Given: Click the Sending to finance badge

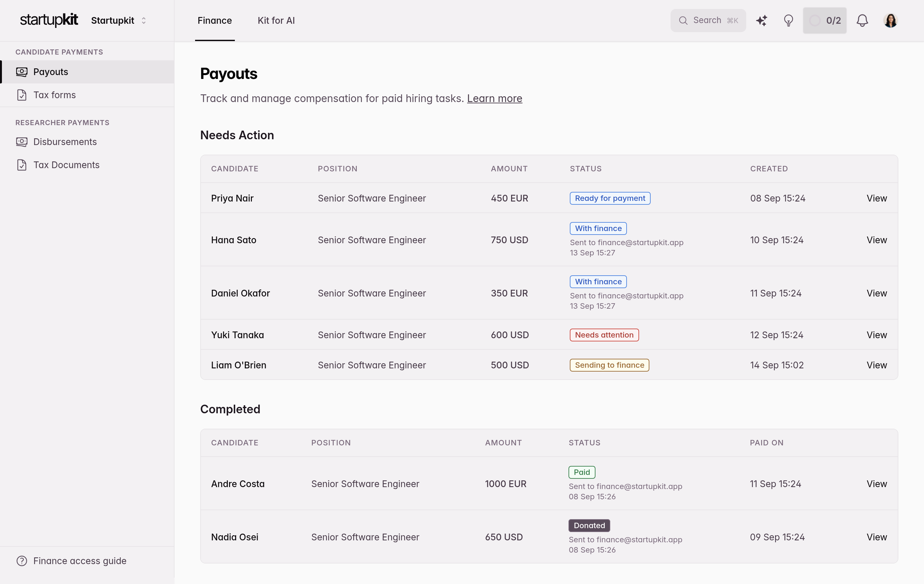Looking at the screenshot, I should [x=609, y=365].
